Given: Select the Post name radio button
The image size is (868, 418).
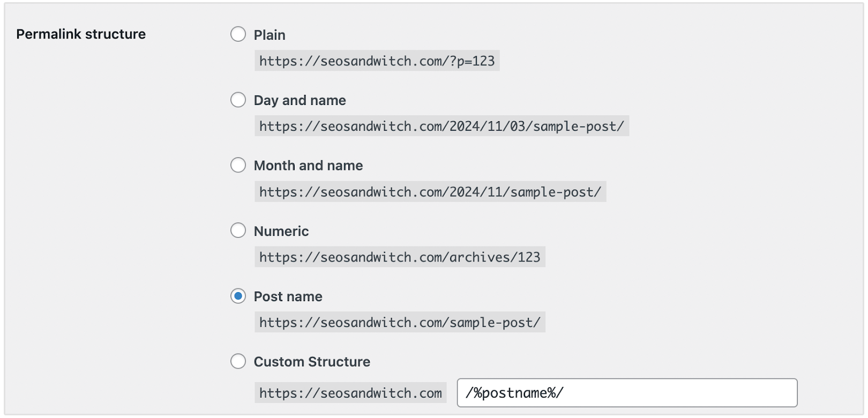Looking at the screenshot, I should coord(238,296).
